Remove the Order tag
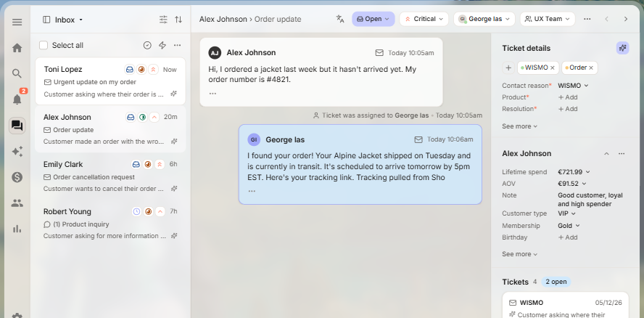Viewport: 644px width, 318px height. point(591,68)
